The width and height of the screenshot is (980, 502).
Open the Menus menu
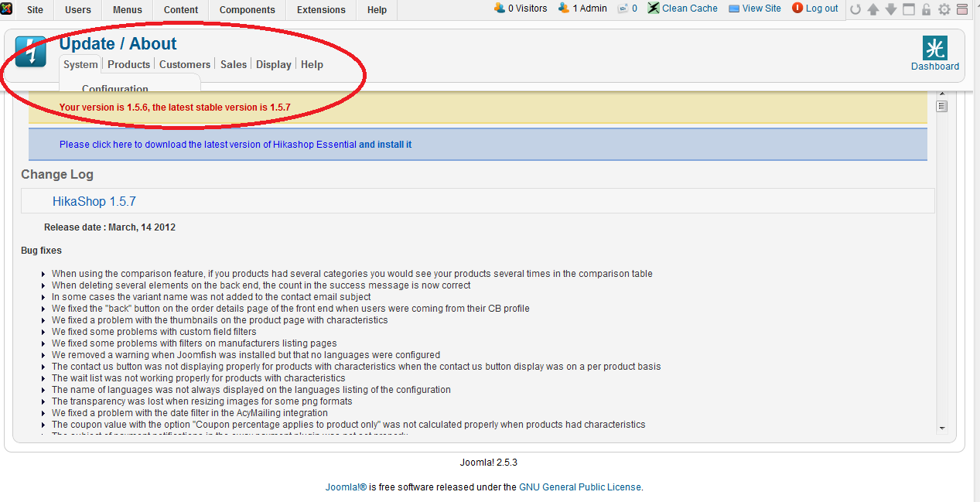[x=128, y=10]
